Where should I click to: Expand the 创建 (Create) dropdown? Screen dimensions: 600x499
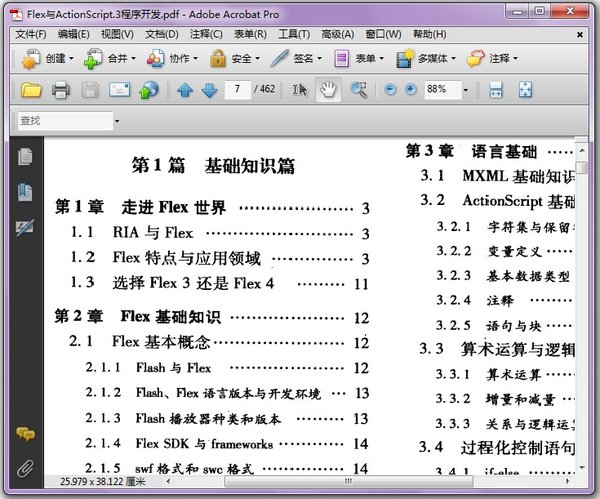pyautogui.click(x=72, y=59)
